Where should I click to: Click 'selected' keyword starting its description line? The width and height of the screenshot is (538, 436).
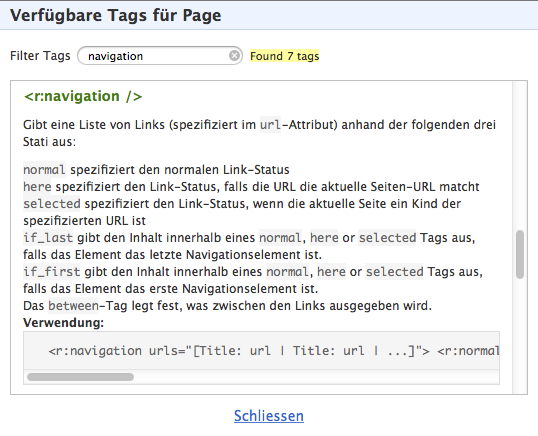pyautogui.click(x=51, y=204)
